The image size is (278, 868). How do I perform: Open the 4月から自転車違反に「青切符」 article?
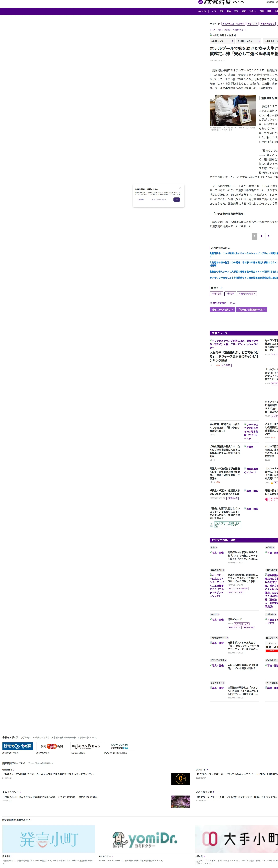click(x=243, y=667)
